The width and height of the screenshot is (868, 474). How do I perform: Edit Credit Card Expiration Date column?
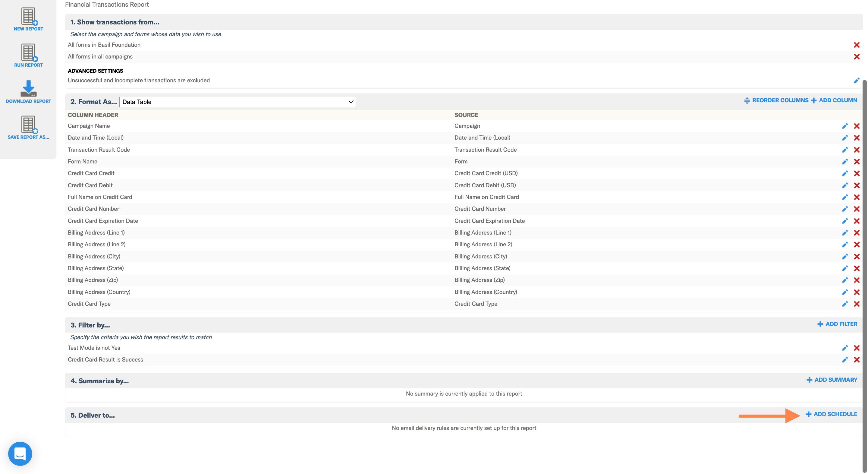(845, 221)
